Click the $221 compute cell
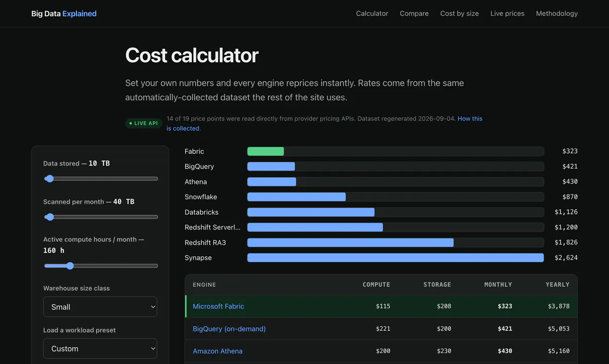Image resolution: width=609 pixels, height=364 pixels. coord(383,329)
